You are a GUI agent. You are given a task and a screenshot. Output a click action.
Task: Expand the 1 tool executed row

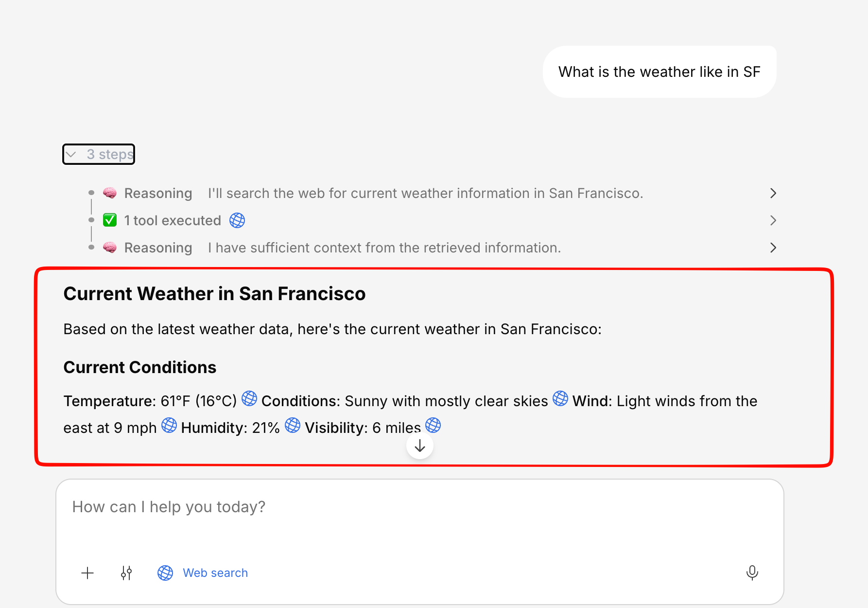(773, 220)
